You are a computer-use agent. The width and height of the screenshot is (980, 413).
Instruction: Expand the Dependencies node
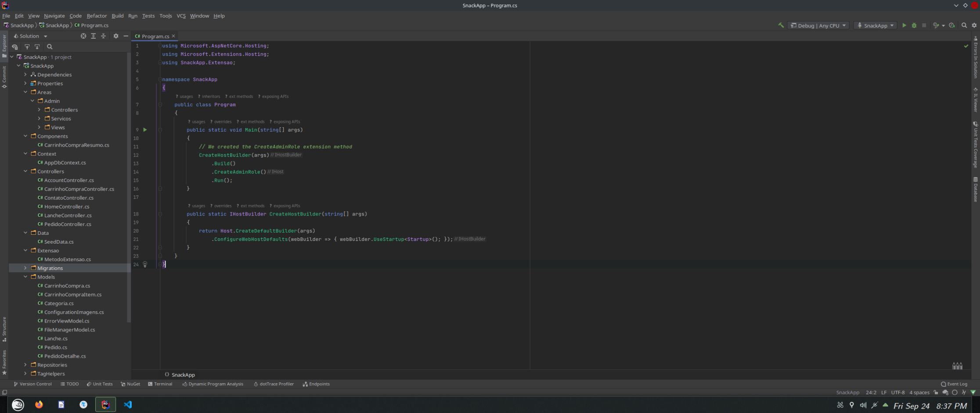click(x=25, y=75)
